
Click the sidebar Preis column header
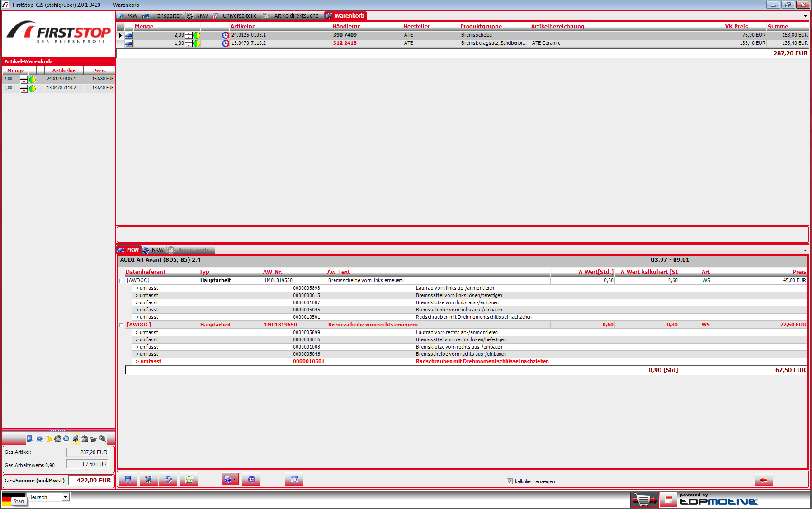[99, 71]
